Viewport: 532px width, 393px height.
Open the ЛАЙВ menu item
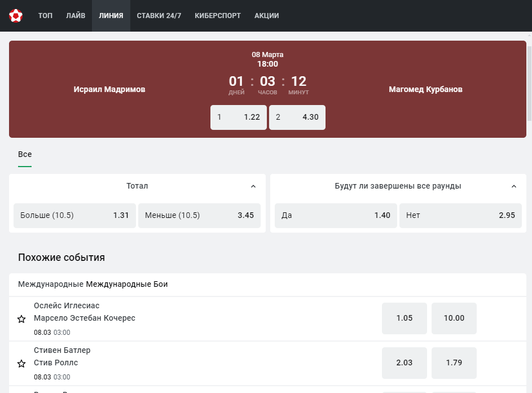pos(76,16)
